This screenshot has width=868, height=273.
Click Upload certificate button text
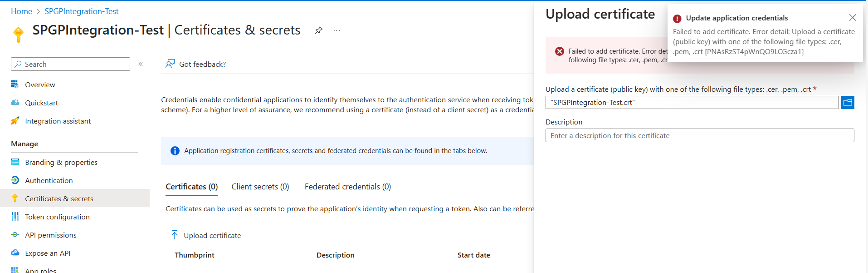[212, 235]
